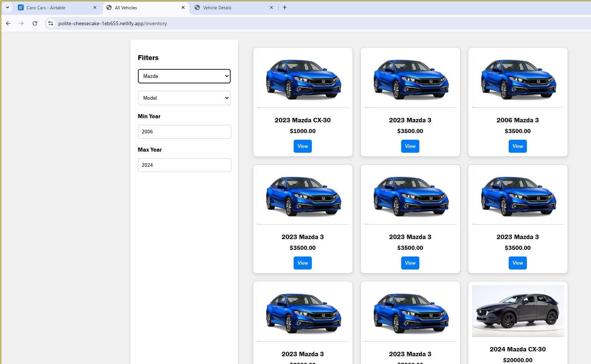Close the Cars - Airtable tab
This screenshot has height=364, width=591.
click(95, 7)
